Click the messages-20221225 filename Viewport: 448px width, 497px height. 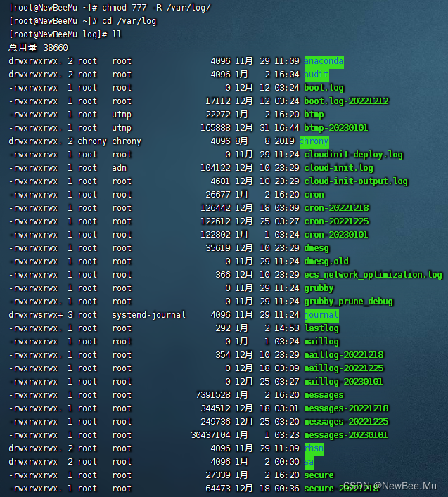(x=346, y=422)
